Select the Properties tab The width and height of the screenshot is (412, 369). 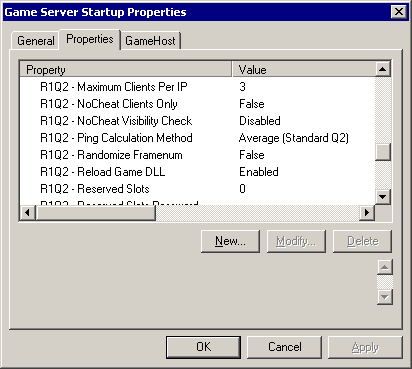[90, 39]
